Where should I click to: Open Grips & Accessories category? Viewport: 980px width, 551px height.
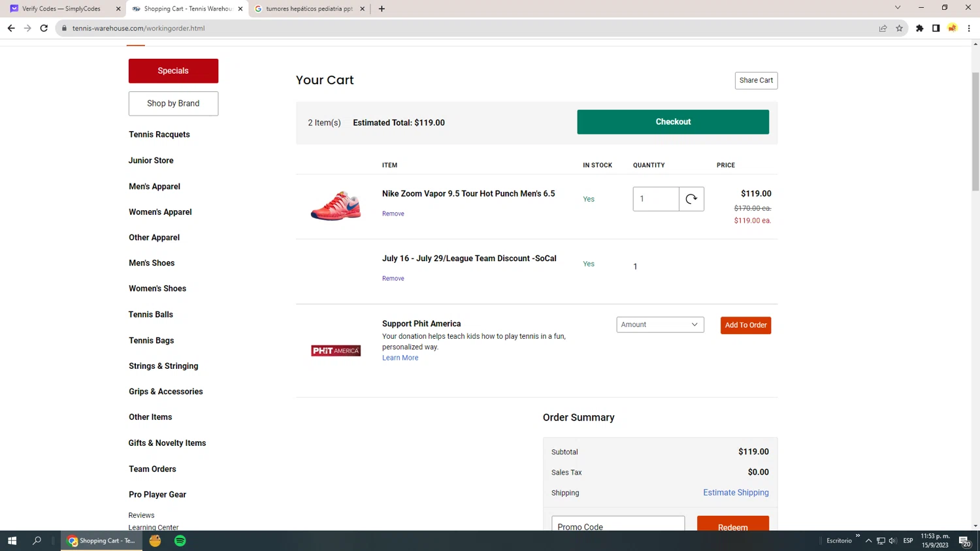(166, 392)
